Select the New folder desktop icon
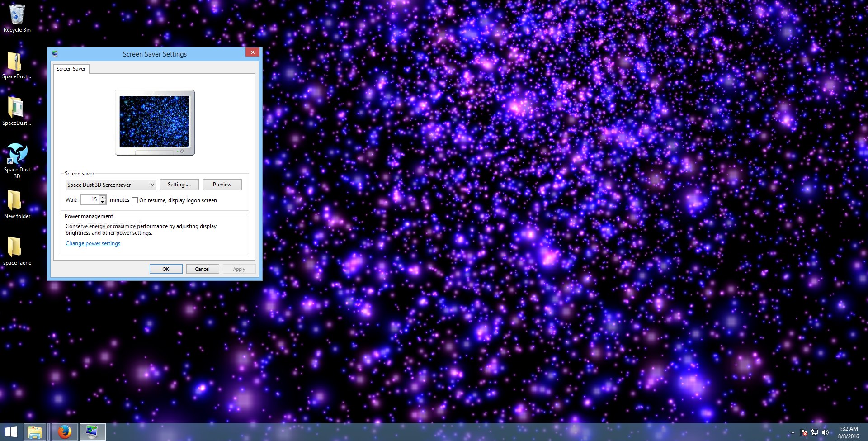The image size is (868, 441). tap(17, 204)
